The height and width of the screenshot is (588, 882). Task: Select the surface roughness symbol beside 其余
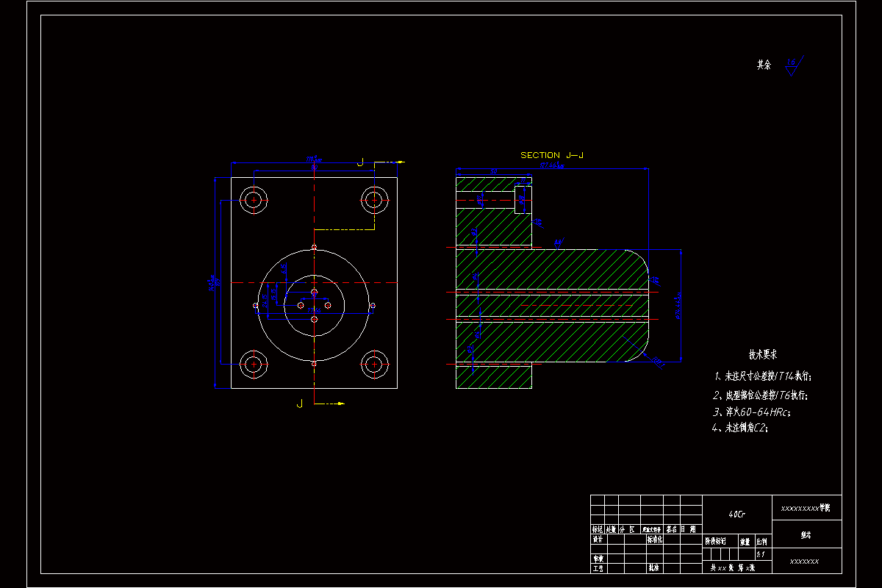pos(793,66)
